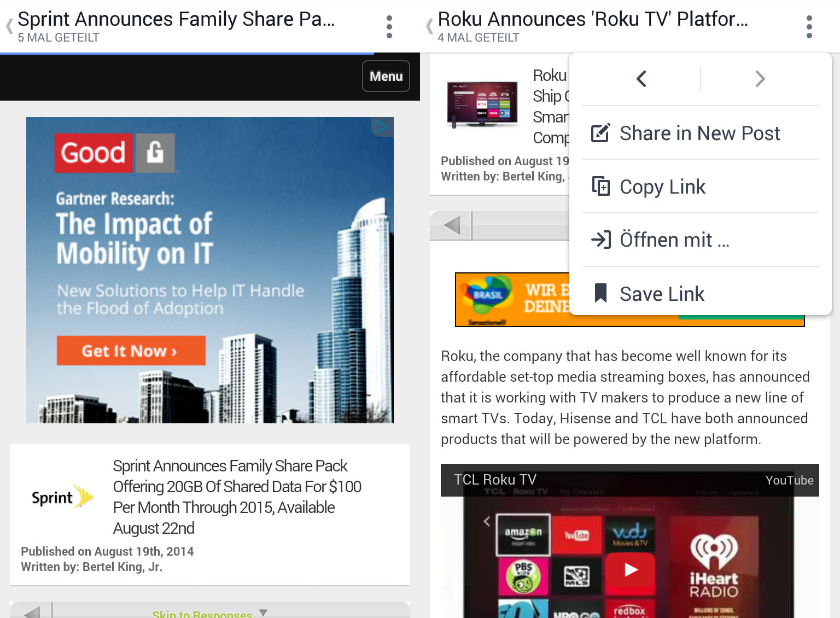The image size is (840, 618).
Task: Click the browser back chevron in popup
Action: [641, 79]
